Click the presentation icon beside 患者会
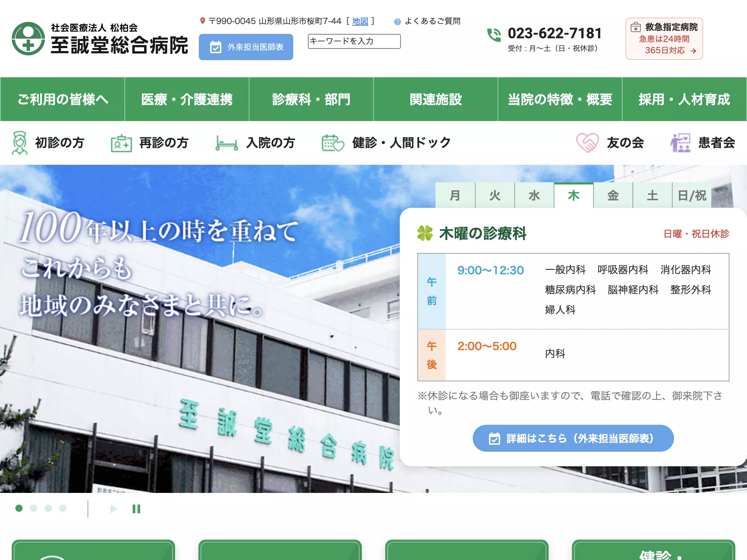 pos(680,143)
